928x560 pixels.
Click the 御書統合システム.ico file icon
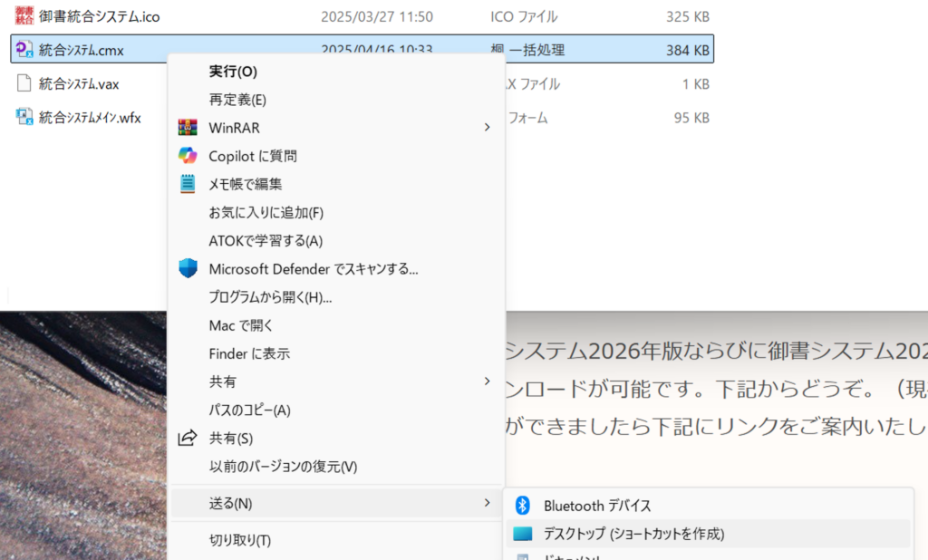click(x=25, y=16)
